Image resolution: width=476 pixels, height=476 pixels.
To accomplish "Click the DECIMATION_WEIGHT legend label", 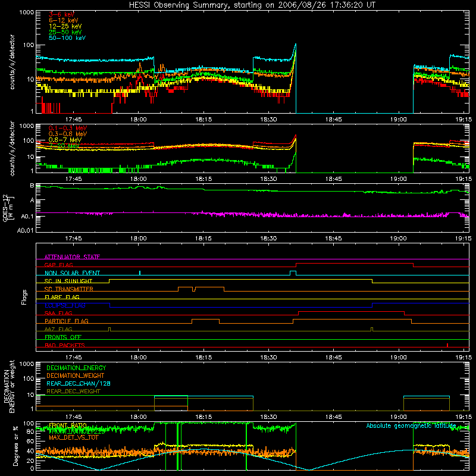I will pos(76,375).
